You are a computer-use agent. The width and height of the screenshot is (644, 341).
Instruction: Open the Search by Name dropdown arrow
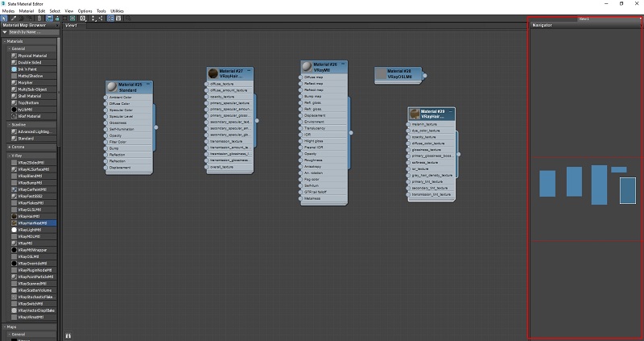4,32
